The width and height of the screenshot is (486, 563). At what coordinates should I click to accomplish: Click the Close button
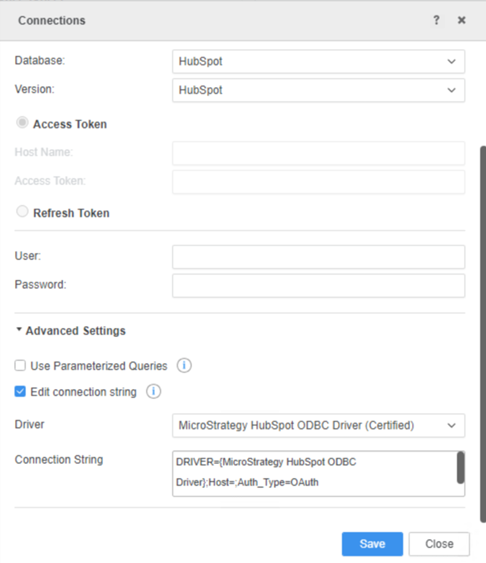tap(439, 544)
